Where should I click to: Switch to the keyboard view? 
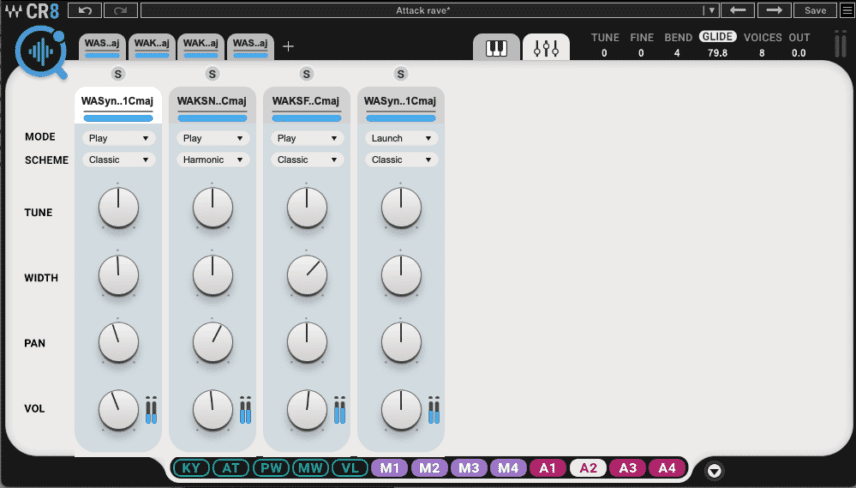coord(496,47)
